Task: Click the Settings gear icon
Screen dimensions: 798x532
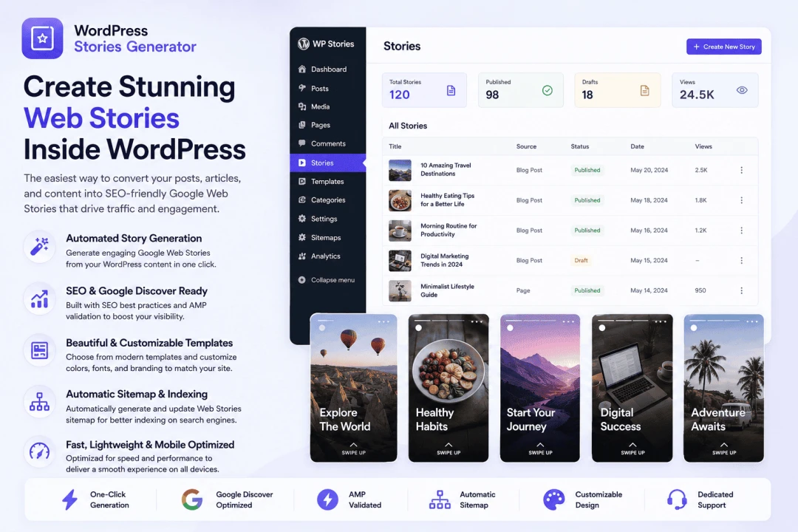Action: [301, 219]
